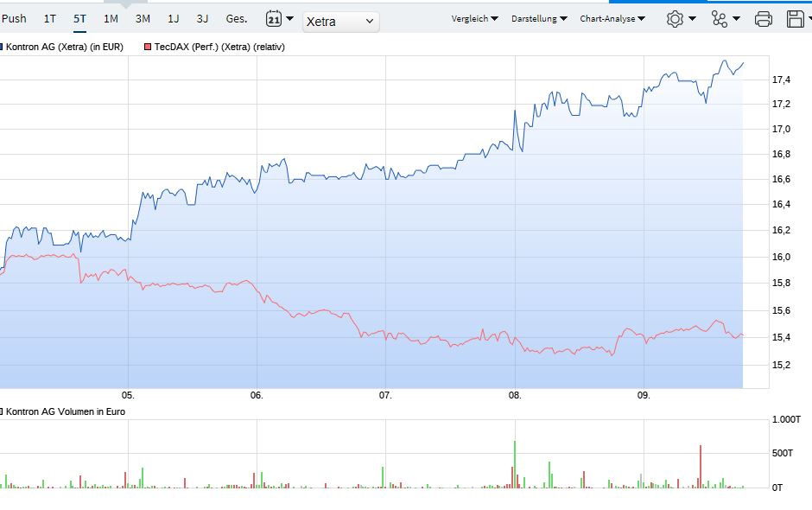The height and width of the screenshot is (510, 812).
Task: Open the print function for the chart
Action: [x=763, y=18]
